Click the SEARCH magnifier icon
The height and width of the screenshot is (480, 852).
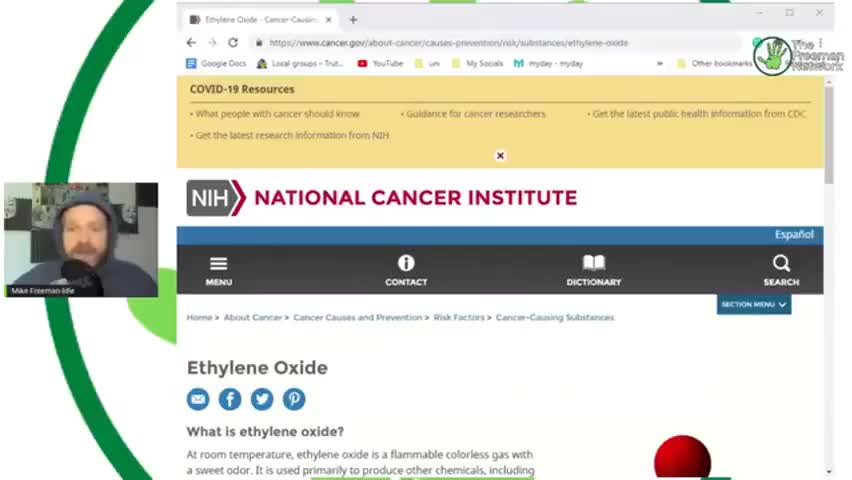tap(781, 271)
